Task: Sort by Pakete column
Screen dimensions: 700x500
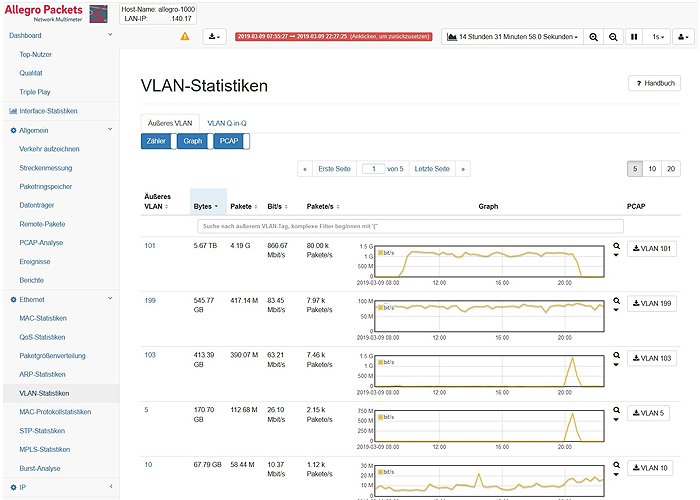Action: (244, 206)
